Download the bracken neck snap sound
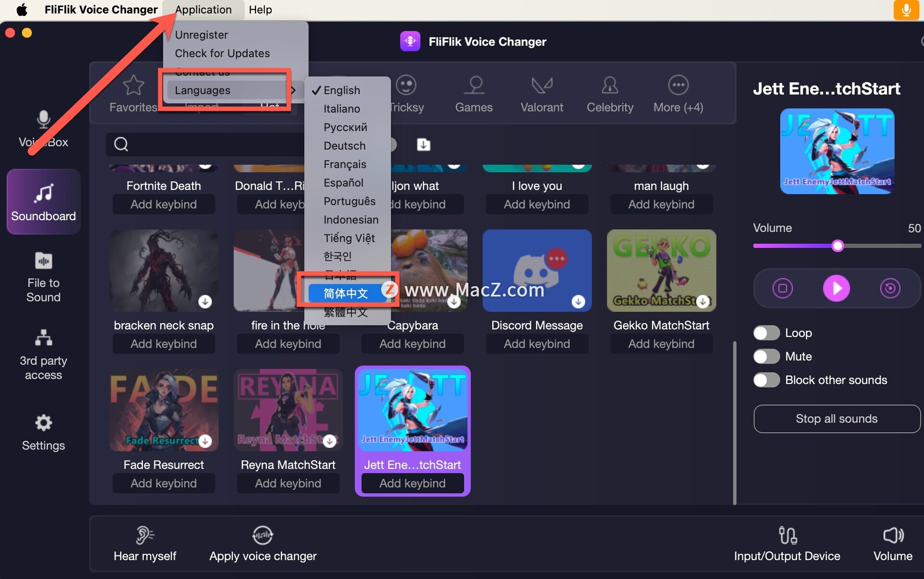 [205, 302]
